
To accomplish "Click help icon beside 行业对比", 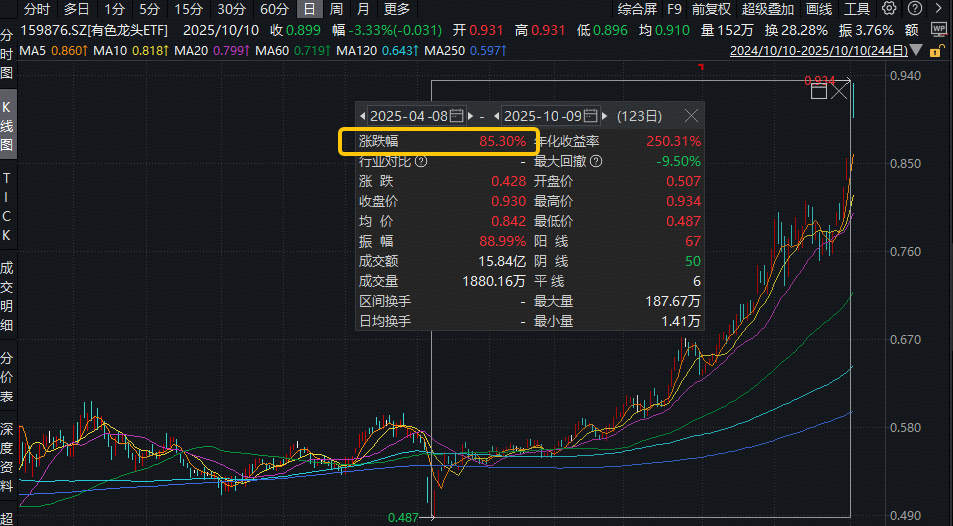I will tap(421, 161).
